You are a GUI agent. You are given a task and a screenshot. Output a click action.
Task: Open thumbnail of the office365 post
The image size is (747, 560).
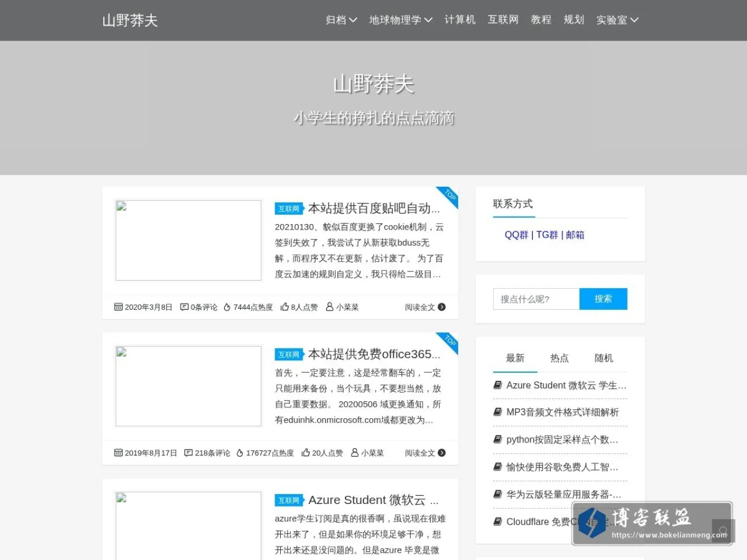coord(189,386)
